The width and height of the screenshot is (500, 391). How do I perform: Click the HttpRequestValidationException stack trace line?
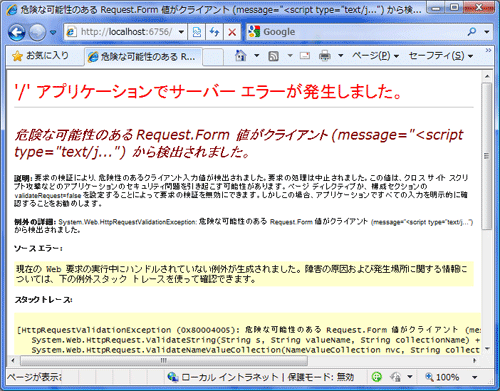249,330
